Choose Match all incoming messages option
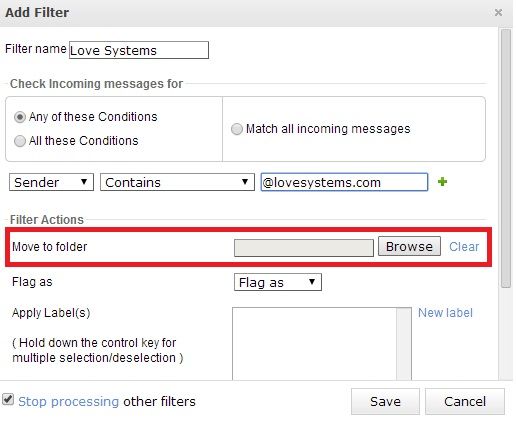This screenshot has width=516, height=424. click(x=237, y=129)
